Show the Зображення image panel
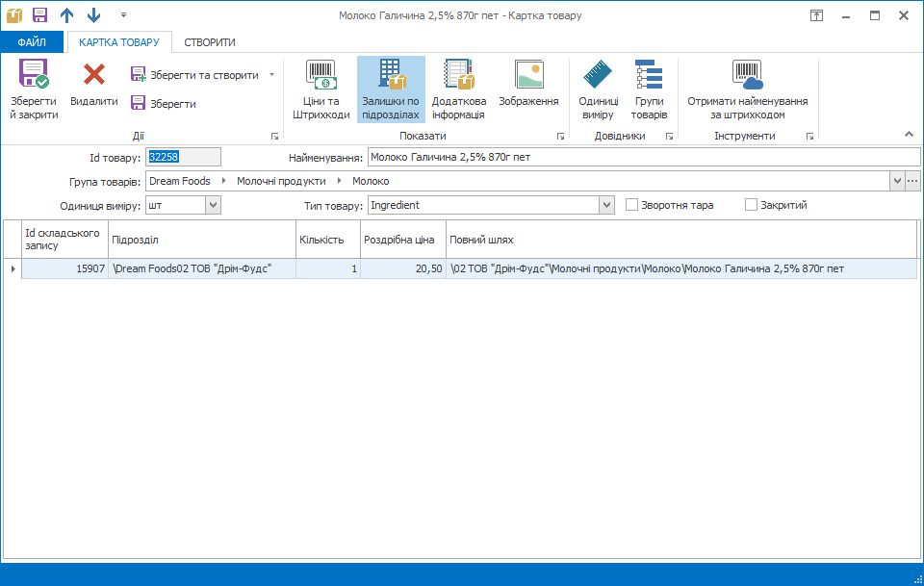This screenshot has width=924, height=586. pyautogui.click(x=528, y=76)
